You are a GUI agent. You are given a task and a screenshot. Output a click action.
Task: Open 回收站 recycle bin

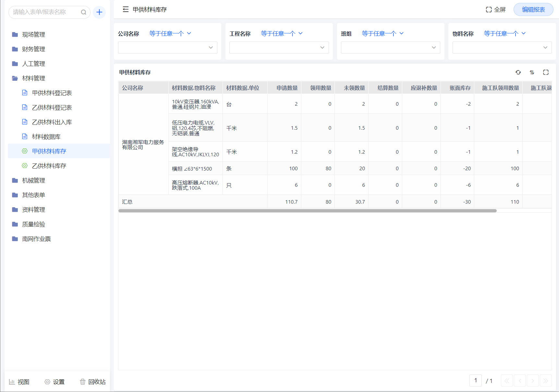pos(93,382)
